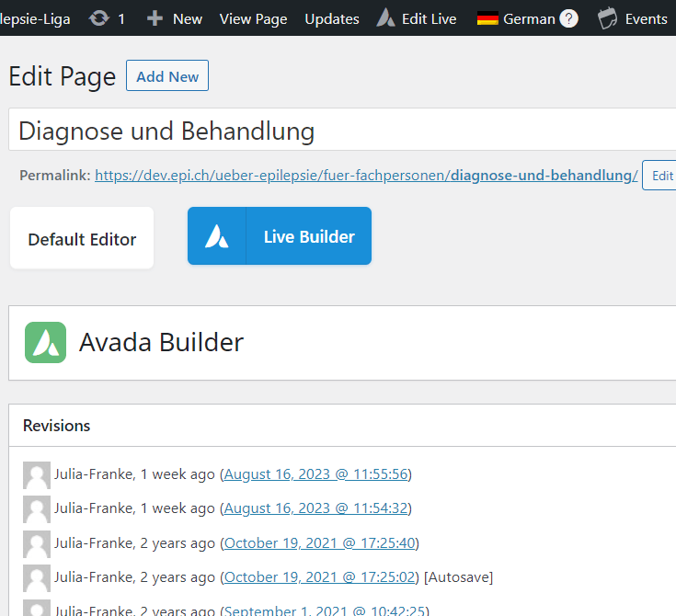Open the Updates admin bar item

click(x=331, y=19)
